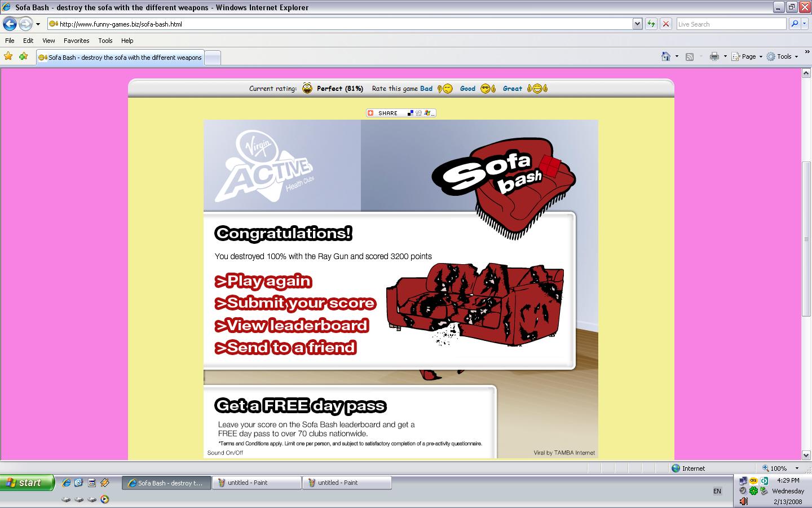Viewport: 812px width, 508px height.
Task: Click the Live Search input field
Action: (730, 24)
